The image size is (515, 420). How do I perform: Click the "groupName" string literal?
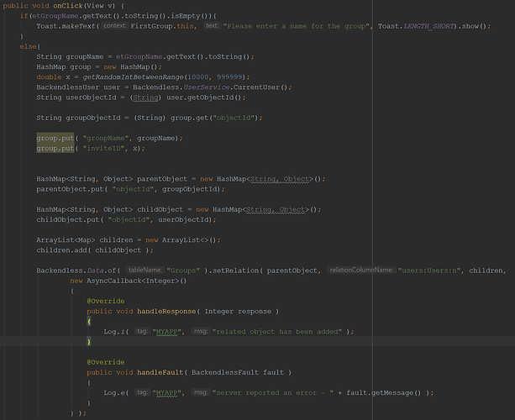click(x=106, y=138)
